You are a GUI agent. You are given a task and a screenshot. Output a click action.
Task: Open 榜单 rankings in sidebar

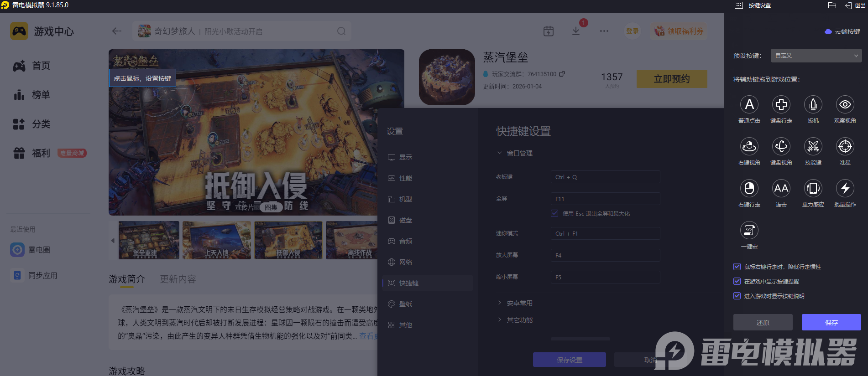pyautogui.click(x=31, y=95)
